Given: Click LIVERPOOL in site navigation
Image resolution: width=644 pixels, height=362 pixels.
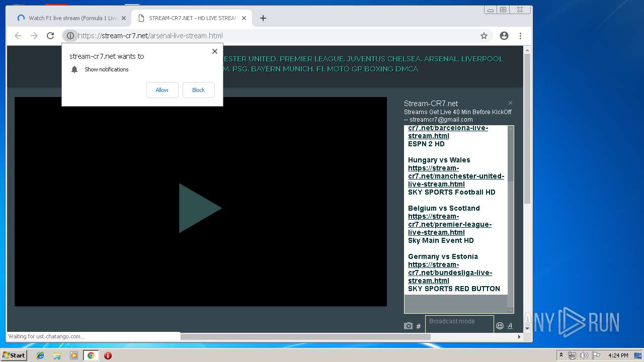Looking at the screenshot, I should pyautogui.click(x=483, y=59).
